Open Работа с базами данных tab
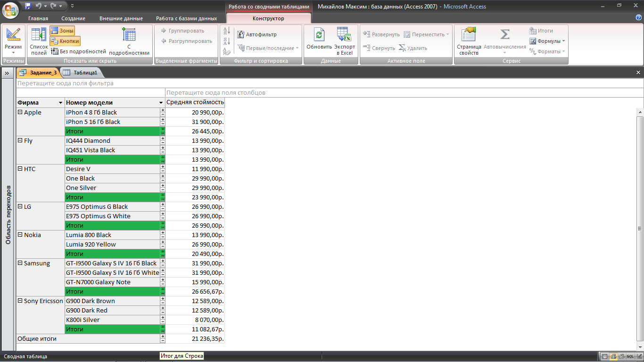The image size is (644, 362). 187,18
